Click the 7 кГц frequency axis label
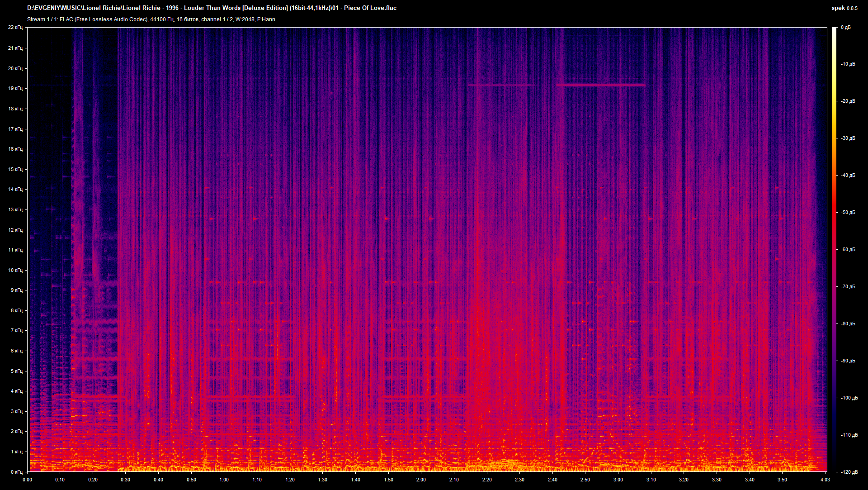The width and height of the screenshot is (868, 490). pos(17,330)
